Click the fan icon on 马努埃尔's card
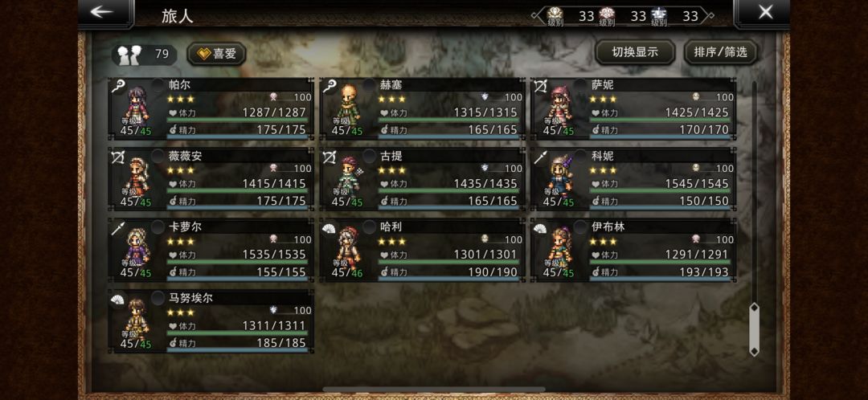The width and height of the screenshot is (868, 400). pyautogui.click(x=118, y=300)
